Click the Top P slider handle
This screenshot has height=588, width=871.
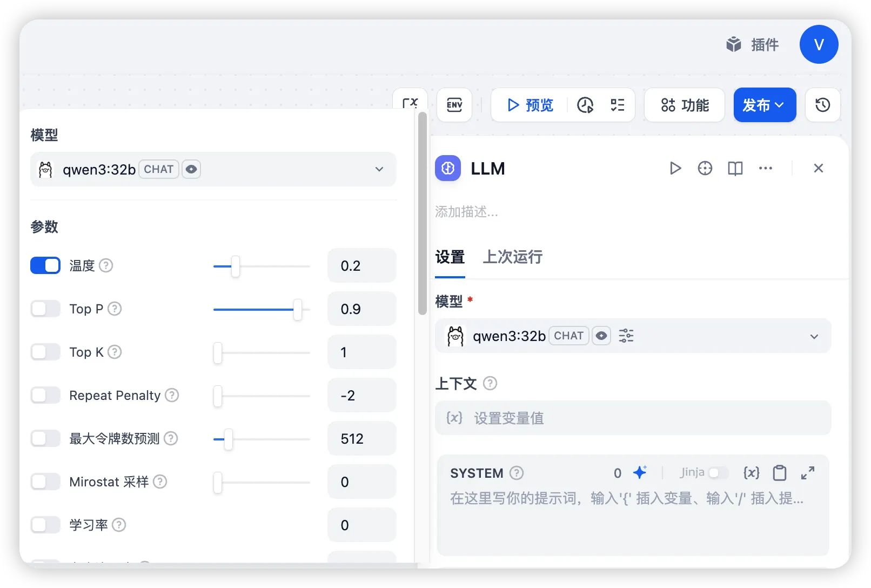coord(297,309)
